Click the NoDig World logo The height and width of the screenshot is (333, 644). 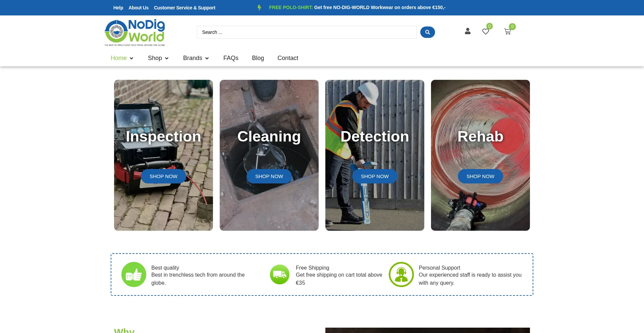click(x=135, y=33)
